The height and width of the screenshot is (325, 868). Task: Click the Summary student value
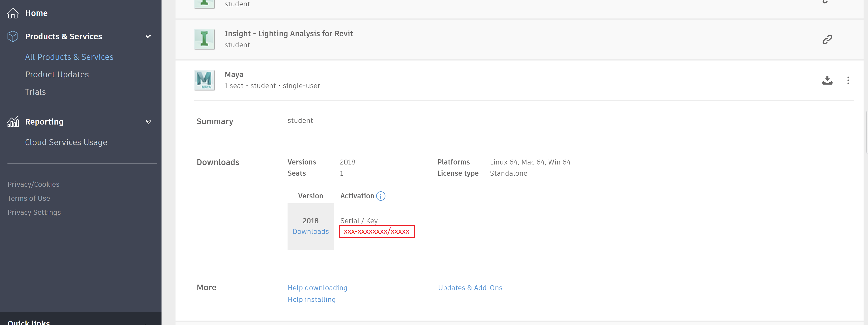click(300, 121)
